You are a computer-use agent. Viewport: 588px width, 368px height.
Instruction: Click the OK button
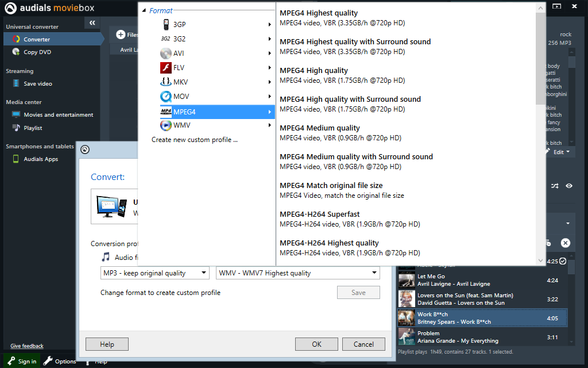(316, 344)
